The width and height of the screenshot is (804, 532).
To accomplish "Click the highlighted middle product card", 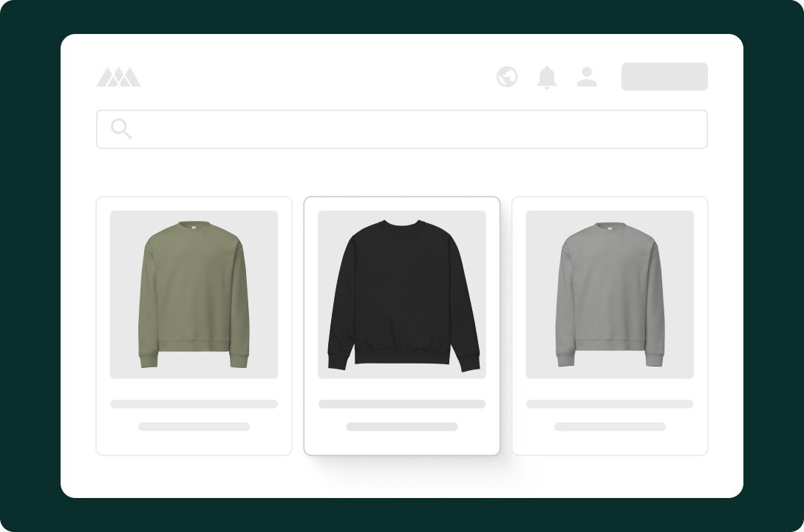I will (402, 326).
